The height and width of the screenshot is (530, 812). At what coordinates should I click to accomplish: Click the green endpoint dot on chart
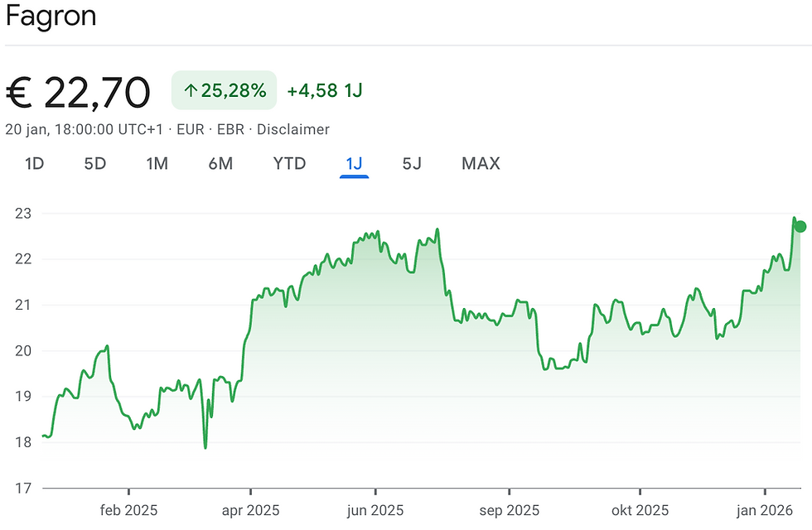coord(800,226)
